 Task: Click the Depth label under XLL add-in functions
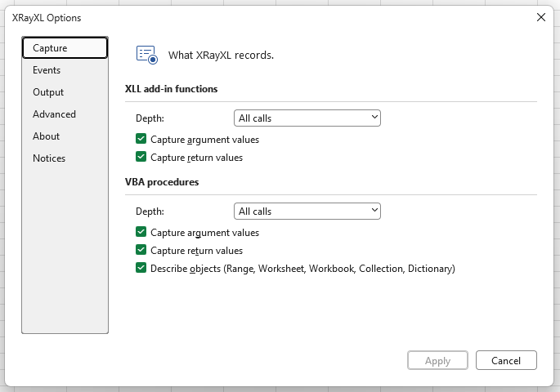coord(150,118)
